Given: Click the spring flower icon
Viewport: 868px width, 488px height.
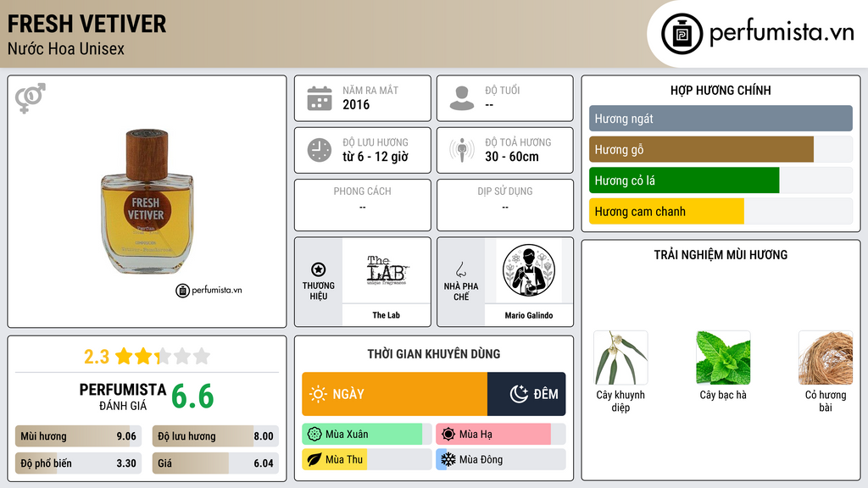Looking at the screenshot, I should pos(314,435).
